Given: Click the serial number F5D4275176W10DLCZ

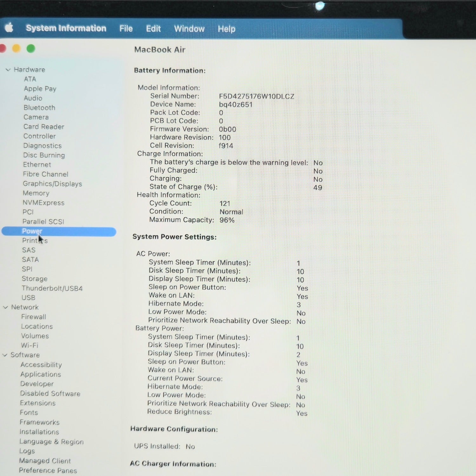Looking at the screenshot, I should (256, 96).
